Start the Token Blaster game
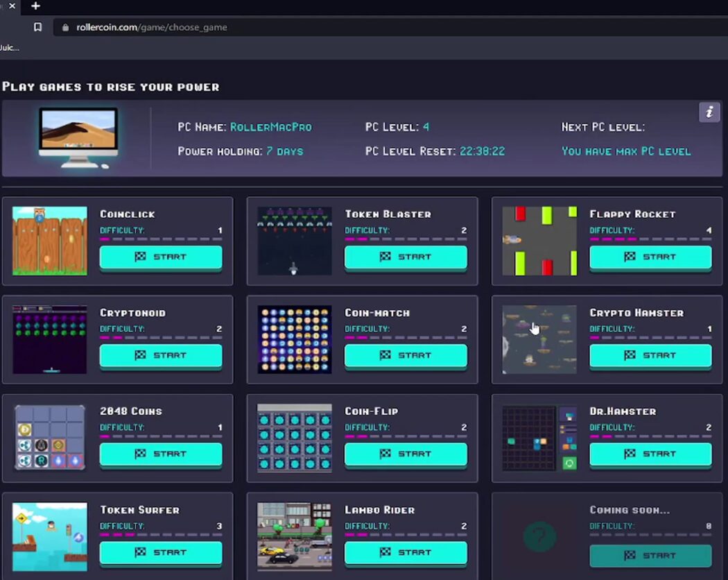The height and width of the screenshot is (580, 728). tap(406, 257)
